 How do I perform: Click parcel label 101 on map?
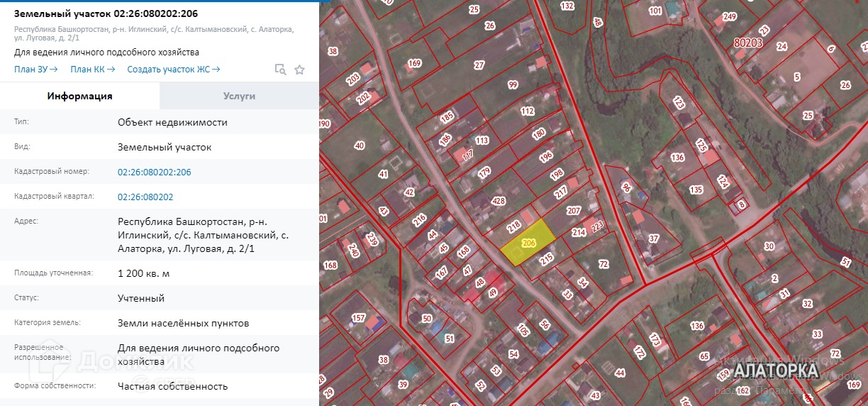[655, 11]
